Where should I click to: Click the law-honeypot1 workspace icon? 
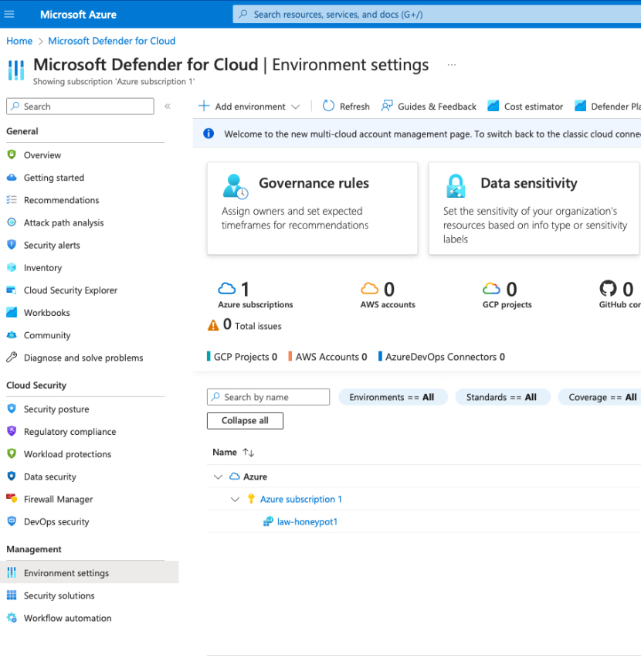(x=269, y=522)
